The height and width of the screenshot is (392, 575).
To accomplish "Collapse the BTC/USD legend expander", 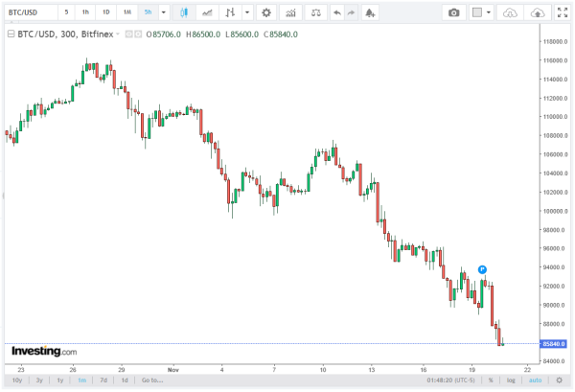I will point(10,33).
